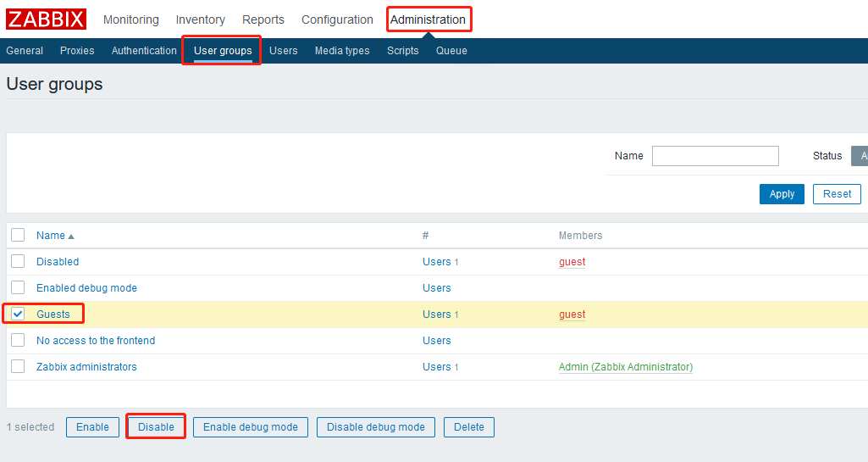Screen dimensions: 868x462
Task: Apply the user group filter
Action: pos(782,194)
